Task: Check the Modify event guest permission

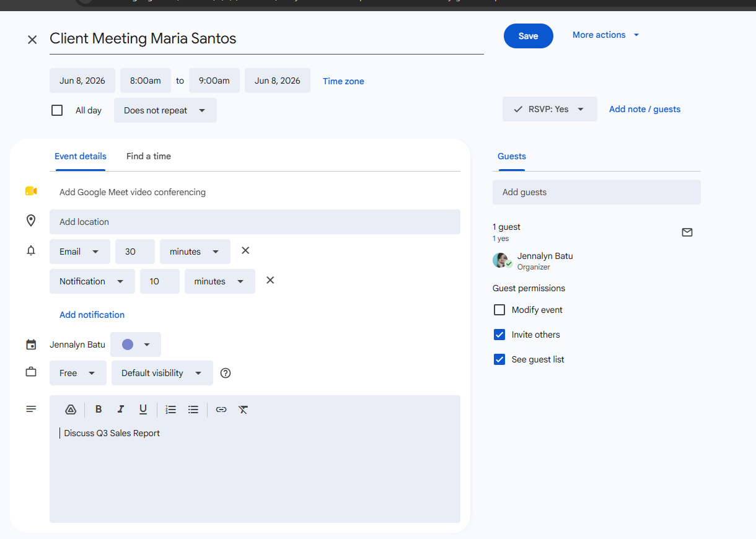Action: point(499,310)
